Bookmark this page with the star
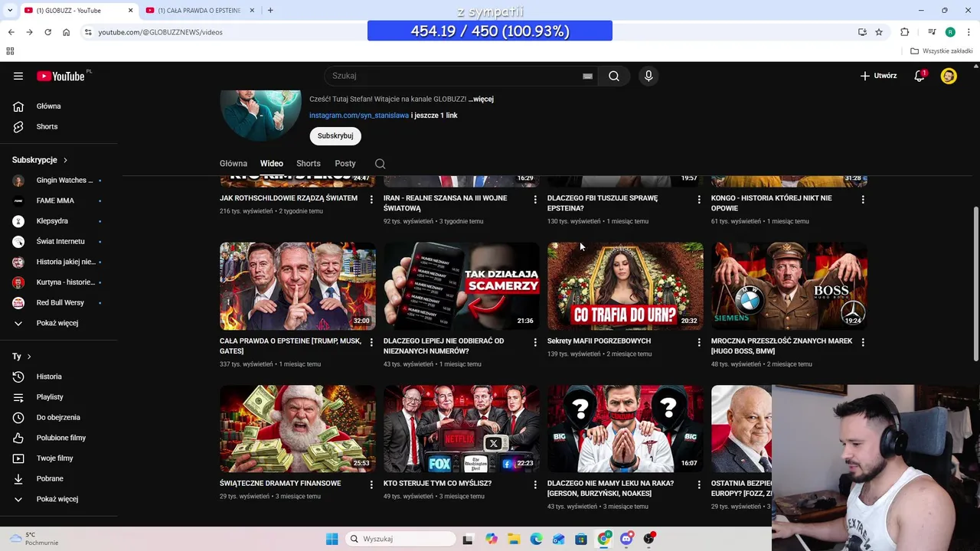980x551 pixels. pyautogui.click(x=879, y=32)
